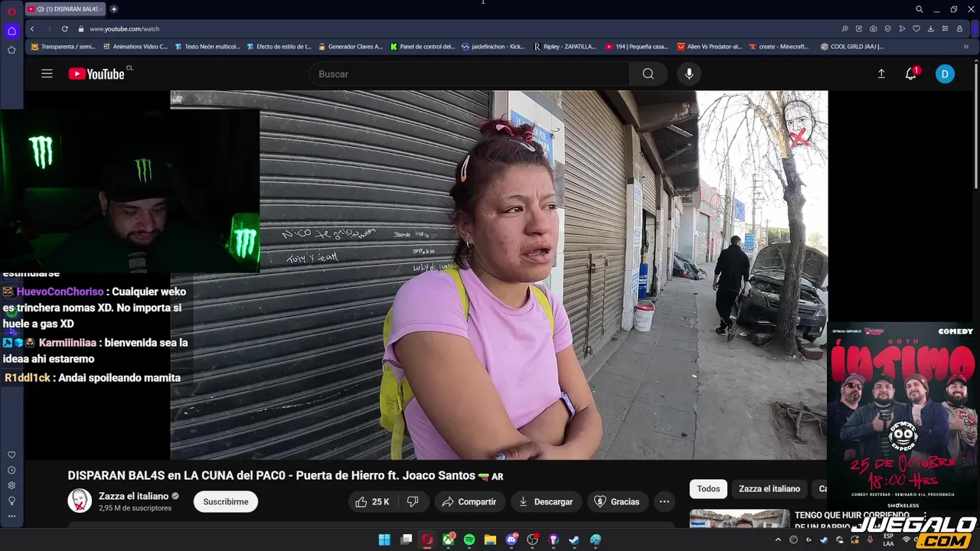Open the Opera main menu logo

(x=11, y=10)
